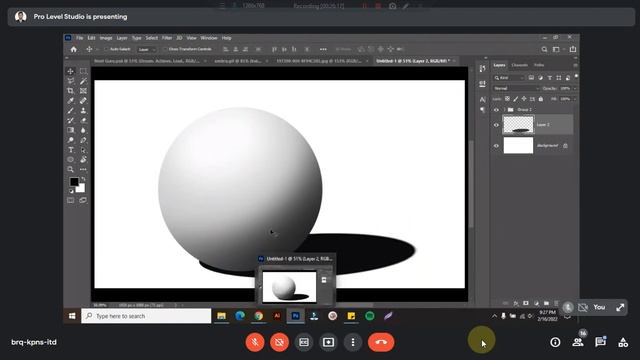
Task: Open the Edit Toolbar three-dots button
Action: pos(83,169)
